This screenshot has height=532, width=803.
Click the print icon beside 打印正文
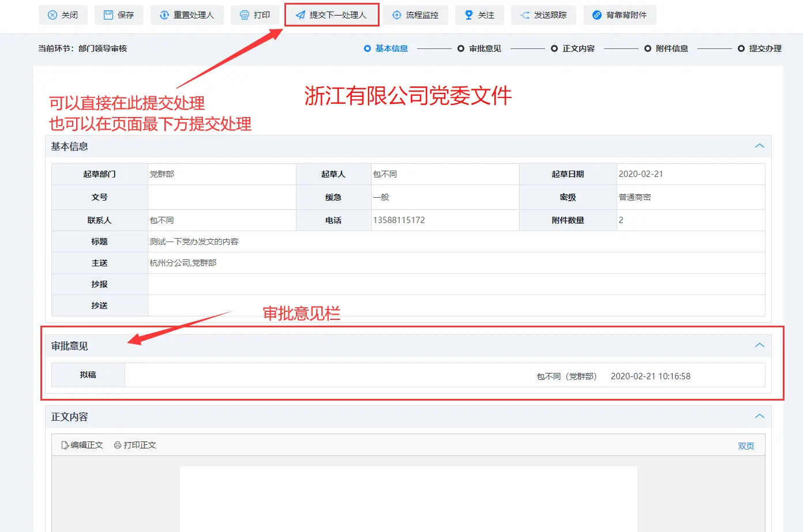pos(118,445)
